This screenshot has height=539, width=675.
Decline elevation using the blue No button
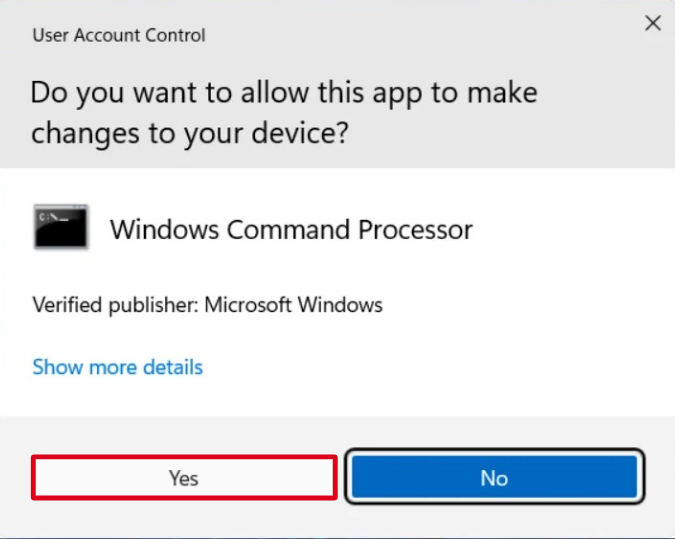click(x=493, y=478)
